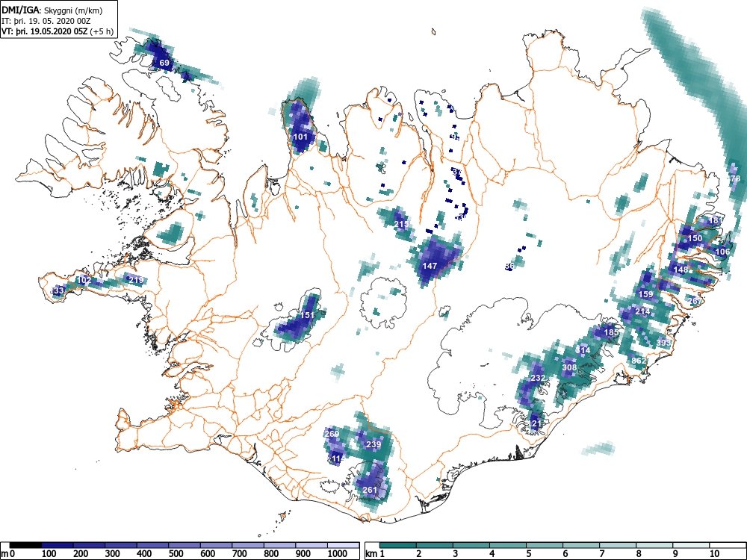Click the visibility value 151 on map

coord(307,315)
